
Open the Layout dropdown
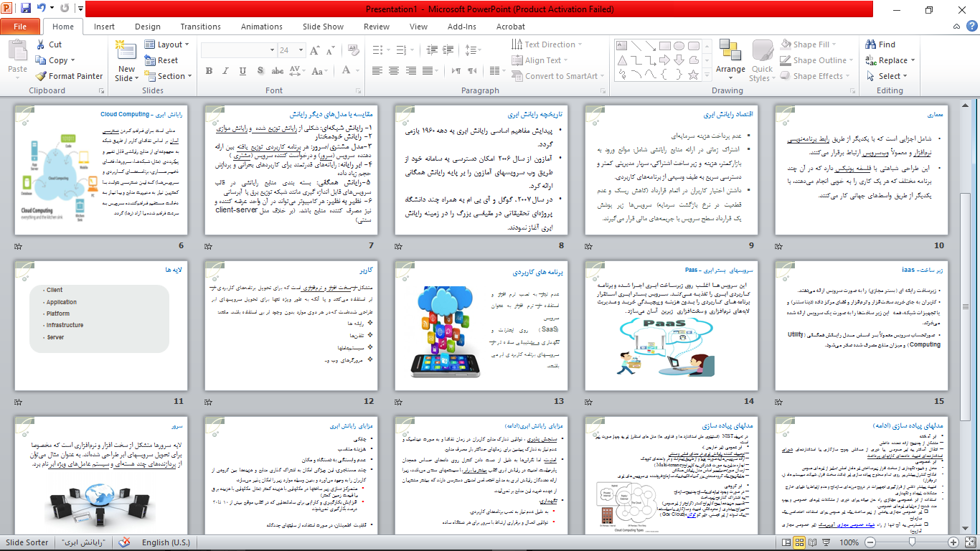pyautogui.click(x=167, y=44)
